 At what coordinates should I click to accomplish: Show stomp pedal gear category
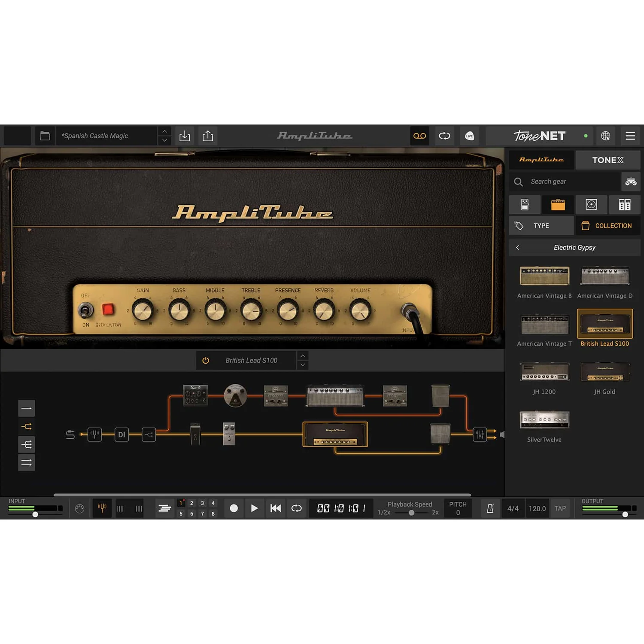[525, 205]
